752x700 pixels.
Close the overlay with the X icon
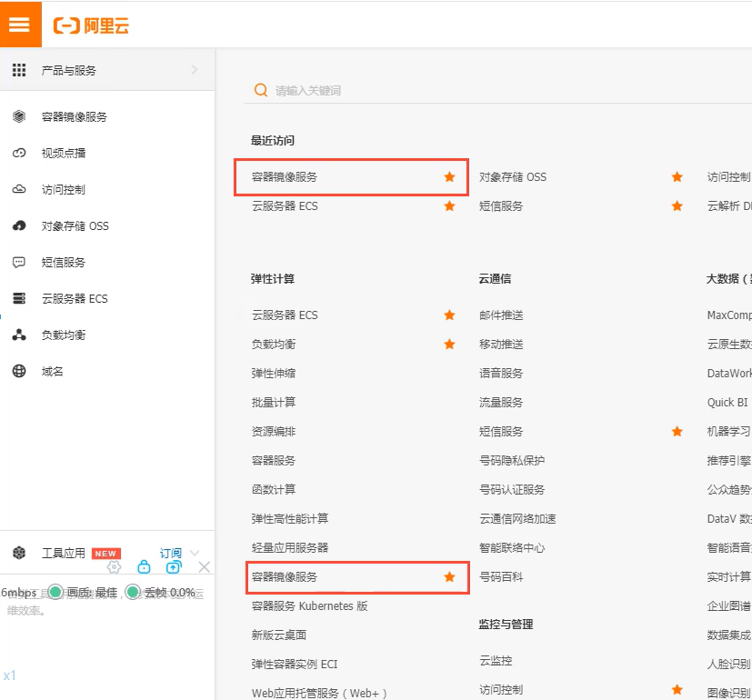click(205, 567)
